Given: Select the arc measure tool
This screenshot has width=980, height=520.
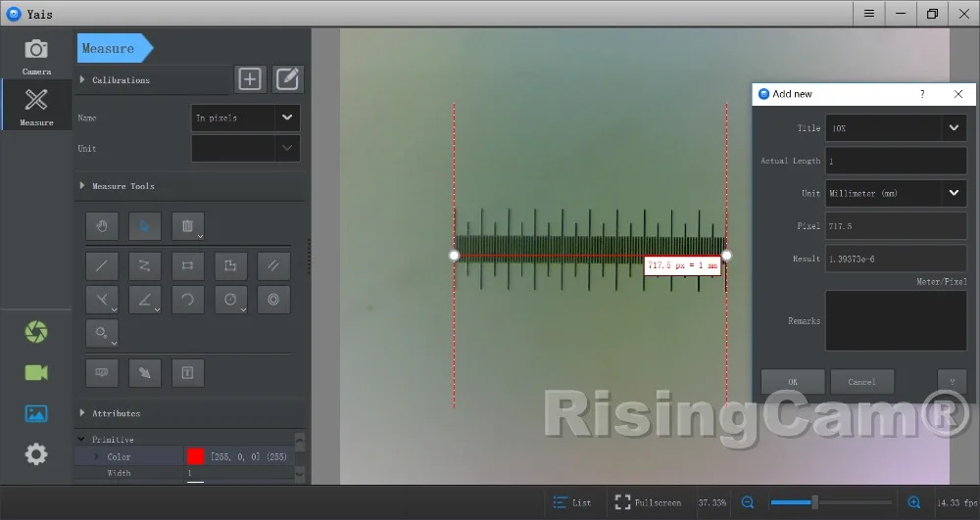Looking at the screenshot, I should (x=187, y=300).
